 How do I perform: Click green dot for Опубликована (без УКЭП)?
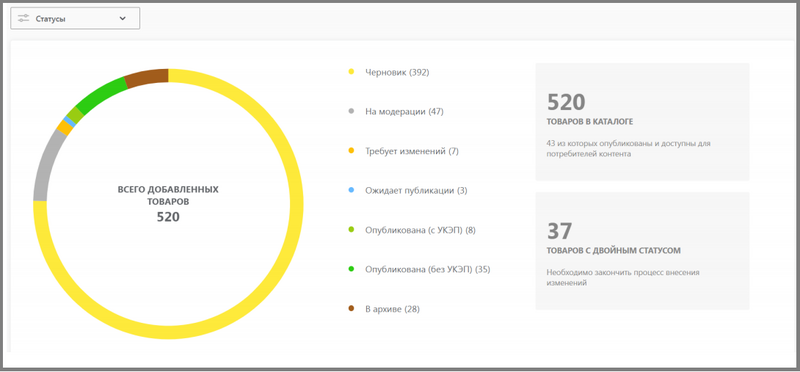(x=351, y=269)
